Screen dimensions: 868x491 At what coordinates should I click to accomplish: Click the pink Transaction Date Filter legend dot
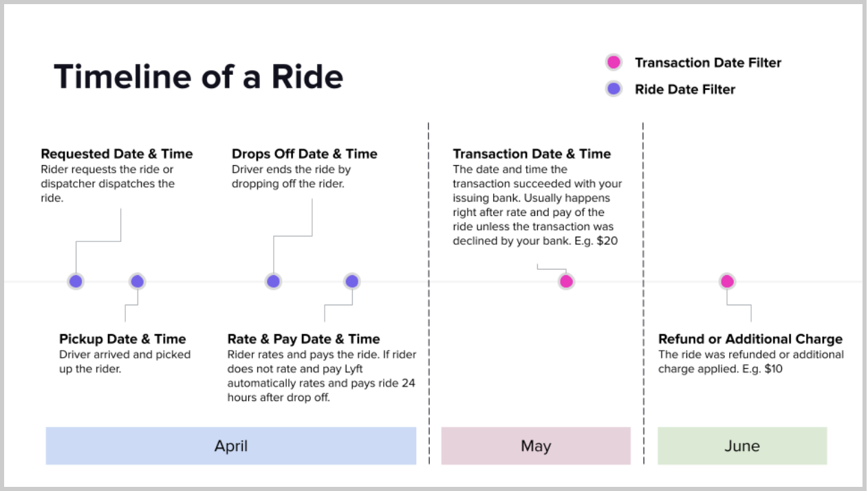614,63
